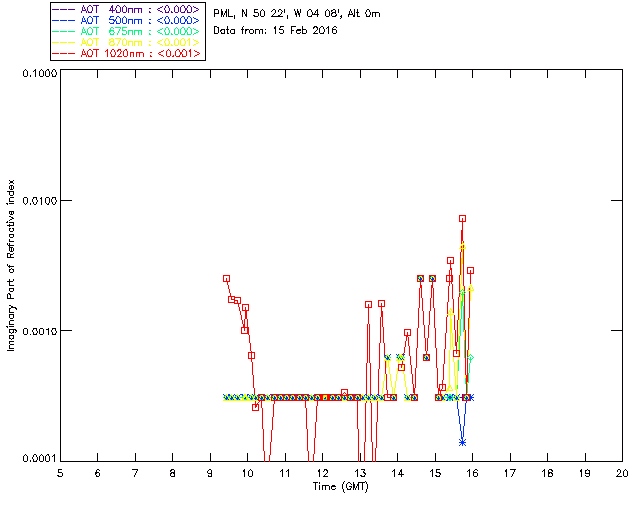Screen dimensions: 640x512
Task: Click the x-axis tick label 10
Action: pos(247,473)
